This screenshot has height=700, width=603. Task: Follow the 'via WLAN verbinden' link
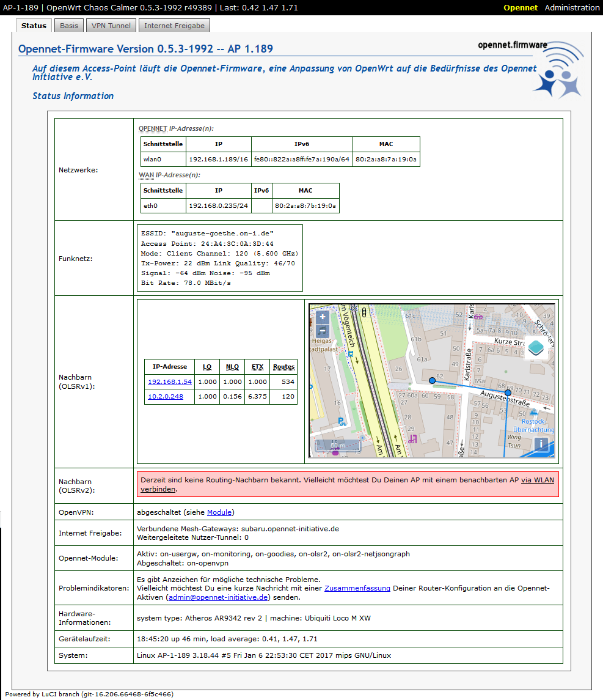click(538, 480)
